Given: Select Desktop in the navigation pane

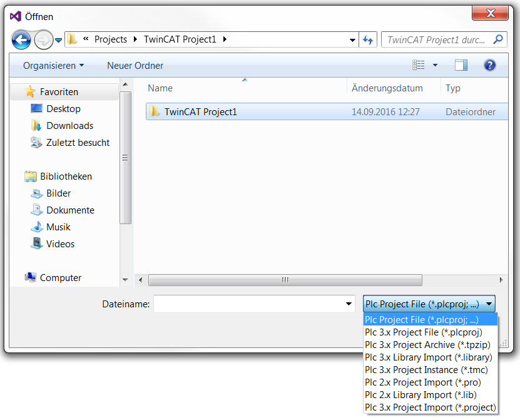Looking at the screenshot, I should click(x=64, y=109).
